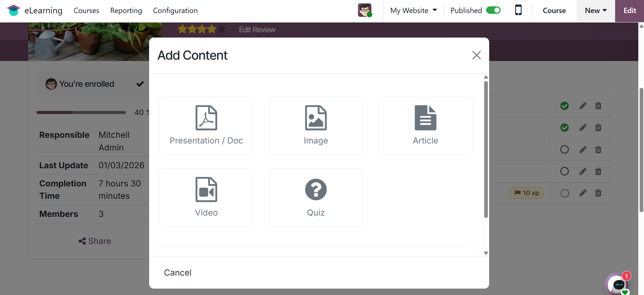Screen dimensions: 644x295
Task: Click the Edit button in the navbar
Action: tap(630, 10)
